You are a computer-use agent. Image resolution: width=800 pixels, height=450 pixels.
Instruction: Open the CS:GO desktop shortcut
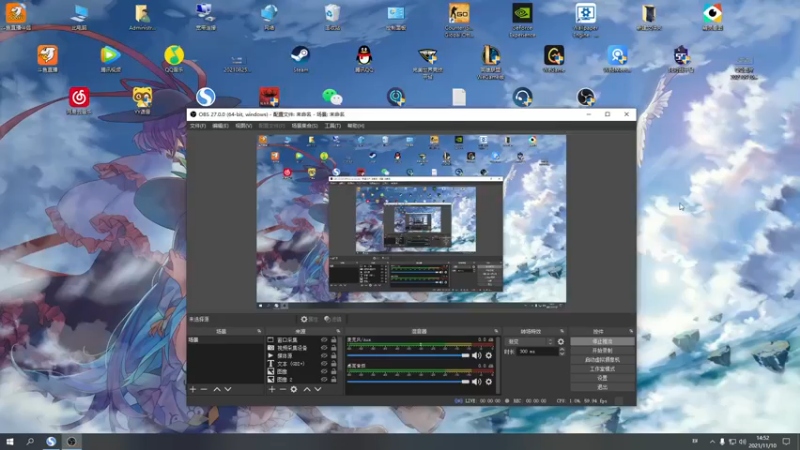click(x=459, y=14)
